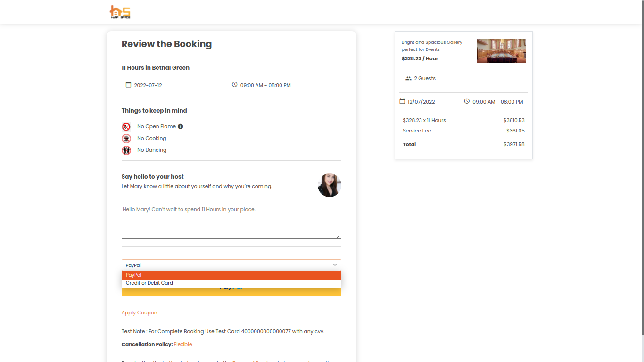Image resolution: width=644 pixels, height=362 pixels.
Task: Open the Flexible cancellation policy link
Action: click(183, 344)
